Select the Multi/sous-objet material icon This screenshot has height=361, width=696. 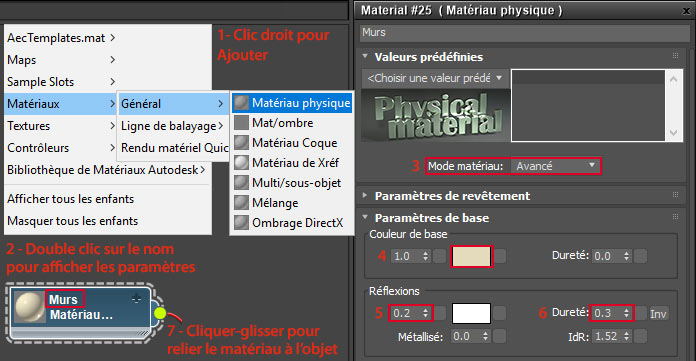[x=241, y=183]
